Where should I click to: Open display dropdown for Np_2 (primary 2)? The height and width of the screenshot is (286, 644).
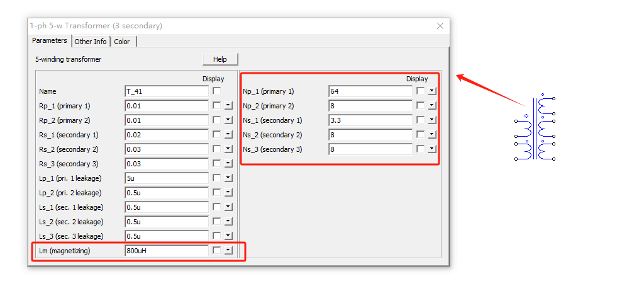[431, 106]
